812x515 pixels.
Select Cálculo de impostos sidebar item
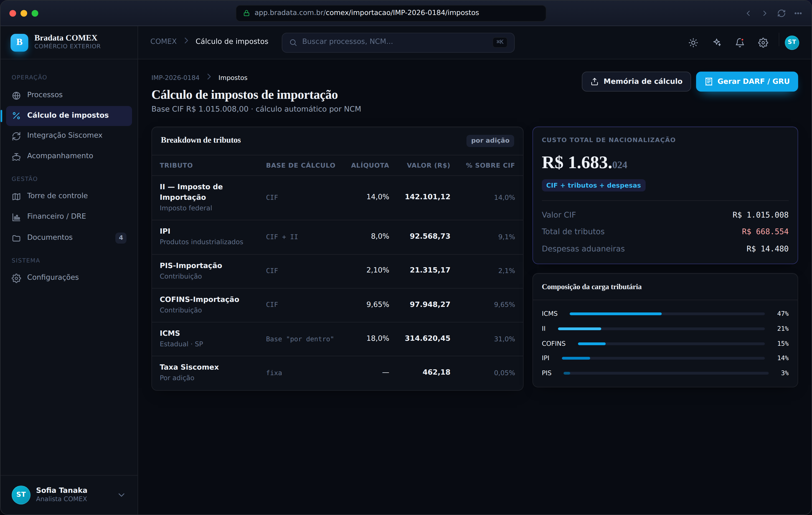(69, 115)
